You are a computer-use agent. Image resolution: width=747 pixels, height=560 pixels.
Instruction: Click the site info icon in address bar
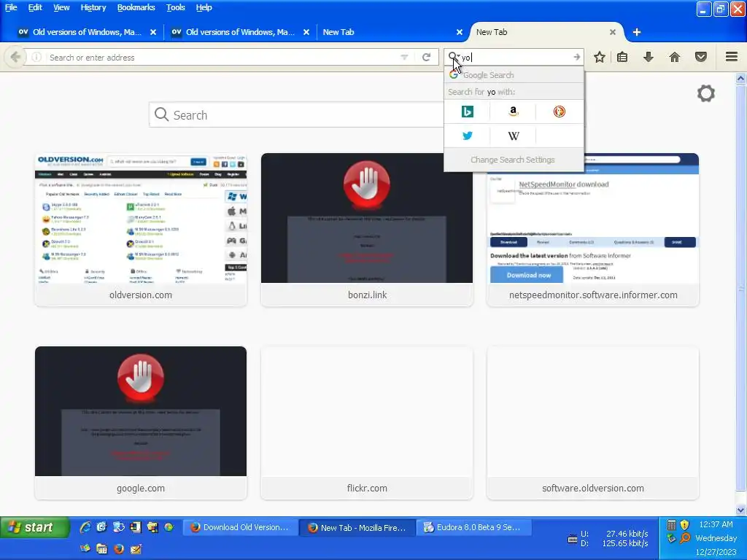36,57
